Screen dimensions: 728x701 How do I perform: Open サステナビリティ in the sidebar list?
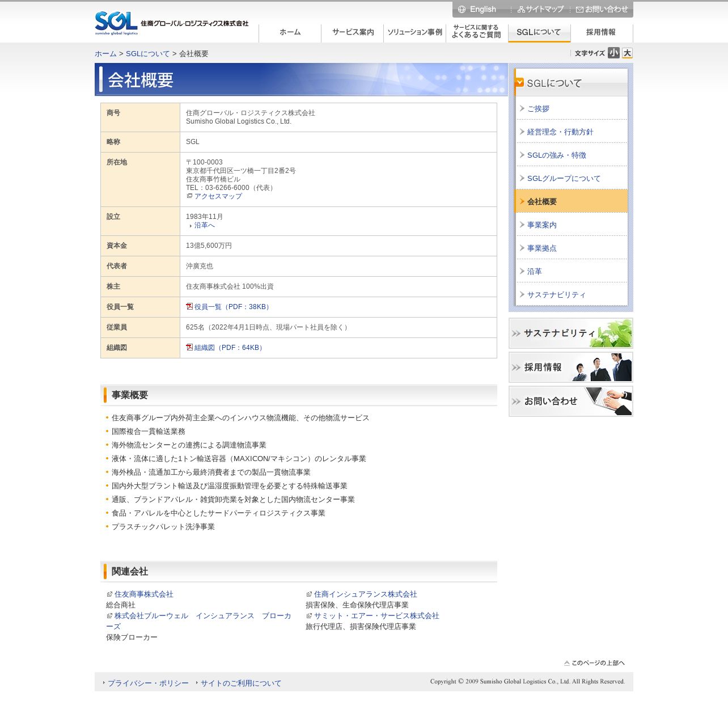[556, 294]
